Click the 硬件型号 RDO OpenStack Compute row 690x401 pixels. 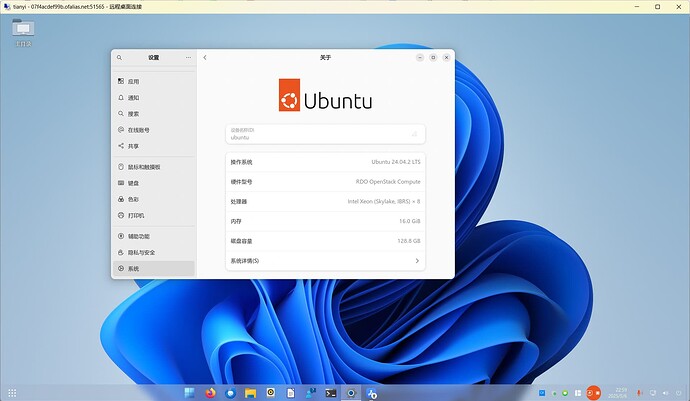tap(325, 181)
